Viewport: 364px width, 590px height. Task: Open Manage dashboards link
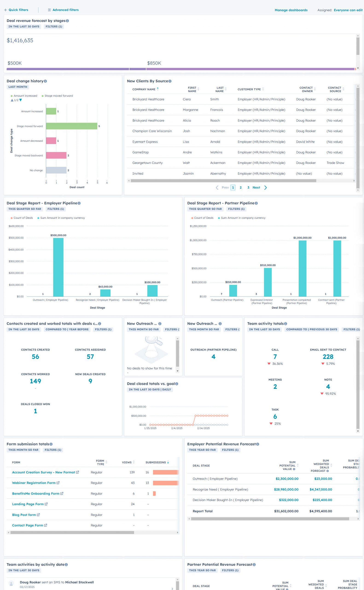[291, 10]
